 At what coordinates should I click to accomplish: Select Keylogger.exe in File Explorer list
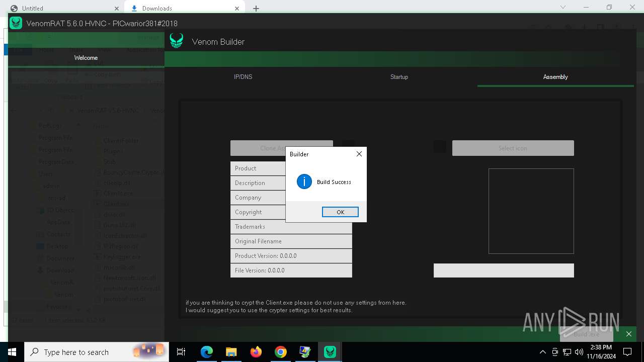(x=122, y=257)
